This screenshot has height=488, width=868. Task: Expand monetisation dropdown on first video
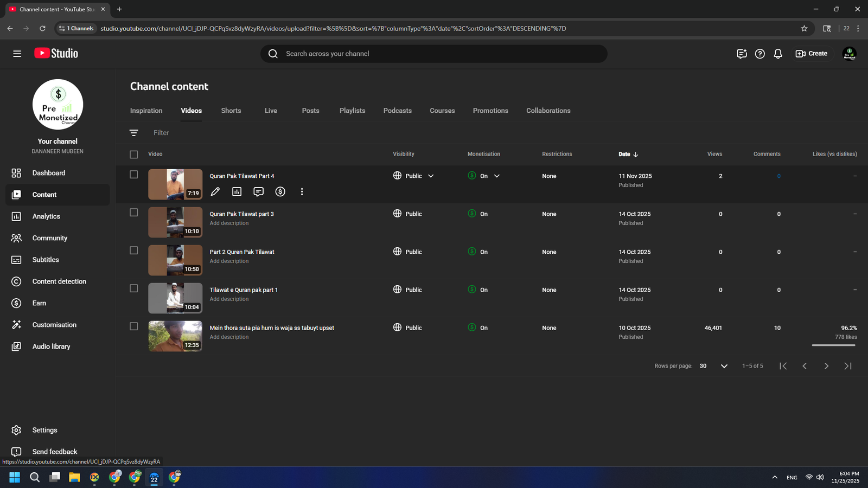496,176
